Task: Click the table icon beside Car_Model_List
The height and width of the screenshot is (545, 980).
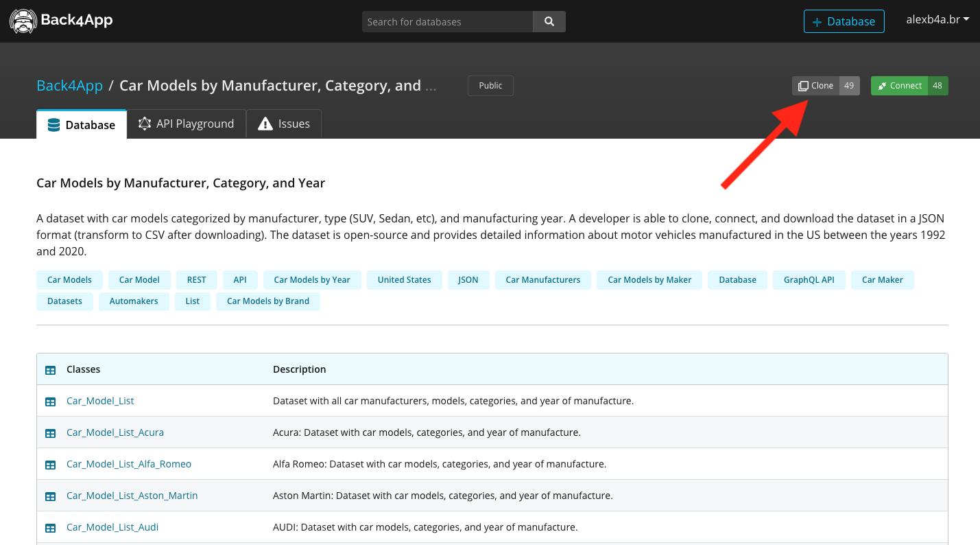Action: click(x=50, y=402)
